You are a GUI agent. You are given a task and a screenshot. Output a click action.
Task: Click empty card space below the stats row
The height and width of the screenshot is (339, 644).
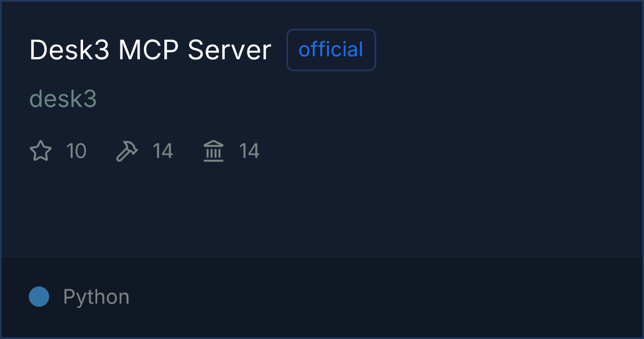(x=322, y=210)
